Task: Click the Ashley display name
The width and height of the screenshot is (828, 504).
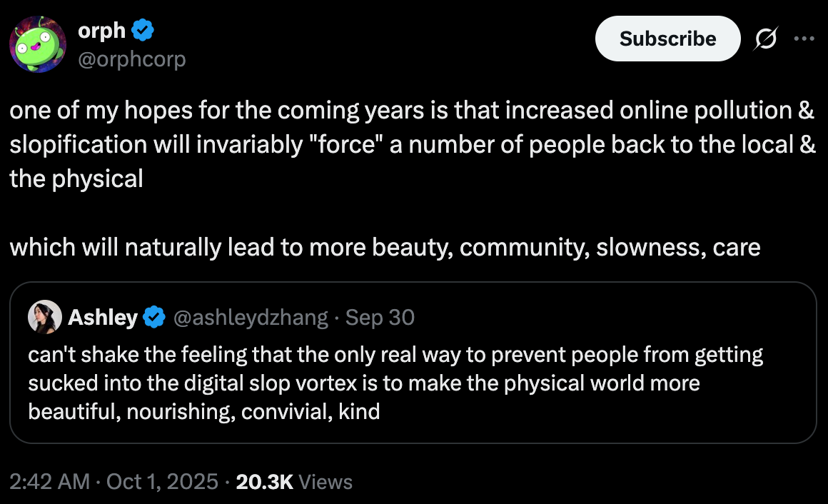Action: [x=103, y=317]
